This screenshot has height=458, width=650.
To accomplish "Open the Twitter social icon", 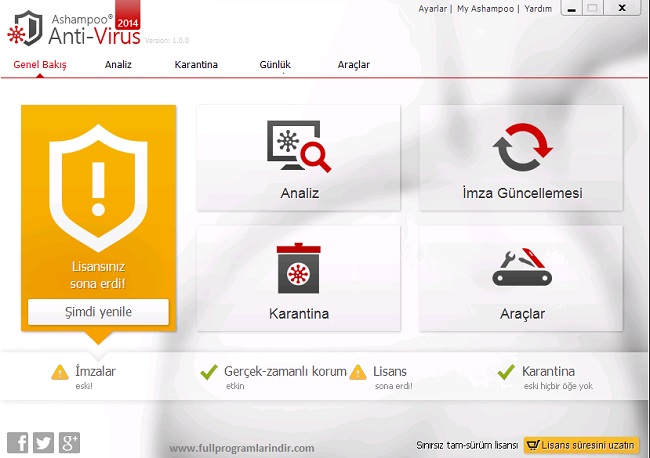I will [x=44, y=443].
